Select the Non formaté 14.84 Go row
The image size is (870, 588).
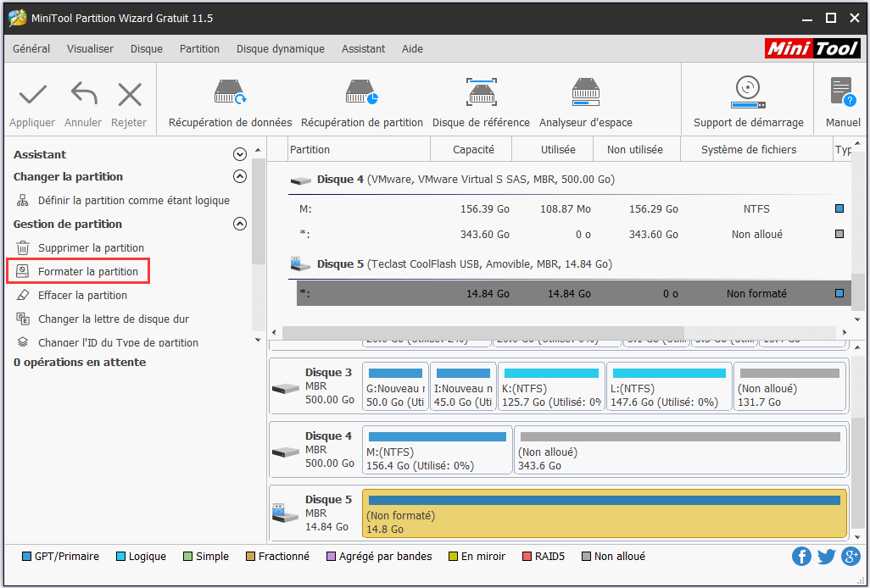pyautogui.click(x=574, y=294)
